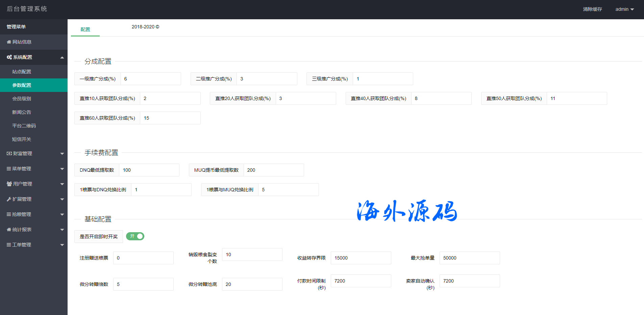Click the 清除缓存 link

point(592,9)
